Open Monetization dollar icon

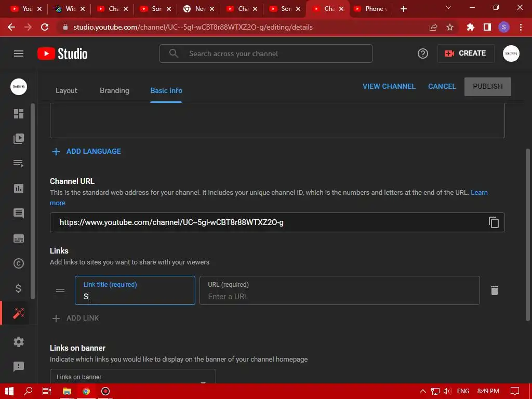(x=19, y=288)
